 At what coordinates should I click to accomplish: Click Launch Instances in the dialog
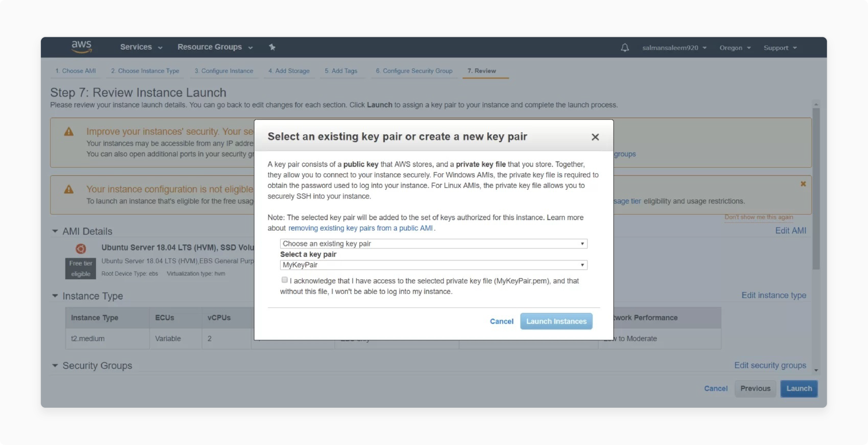point(556,321)
